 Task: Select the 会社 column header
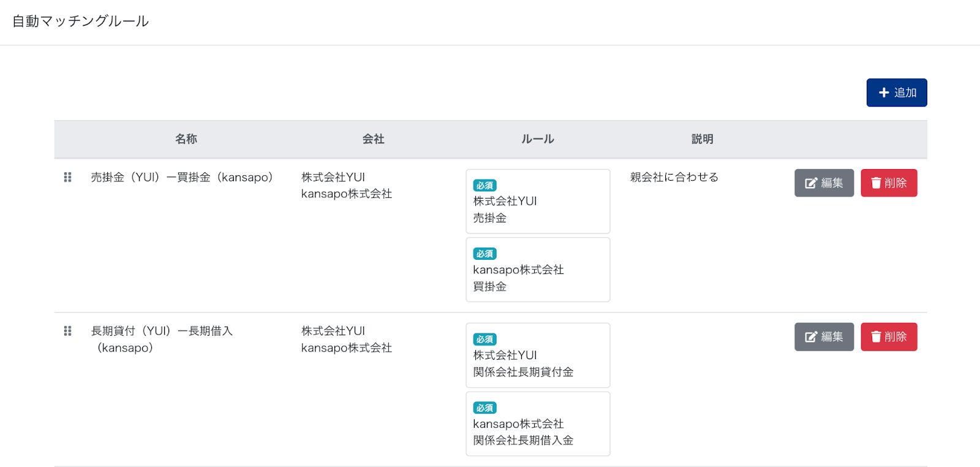click(x=373, y=139)
